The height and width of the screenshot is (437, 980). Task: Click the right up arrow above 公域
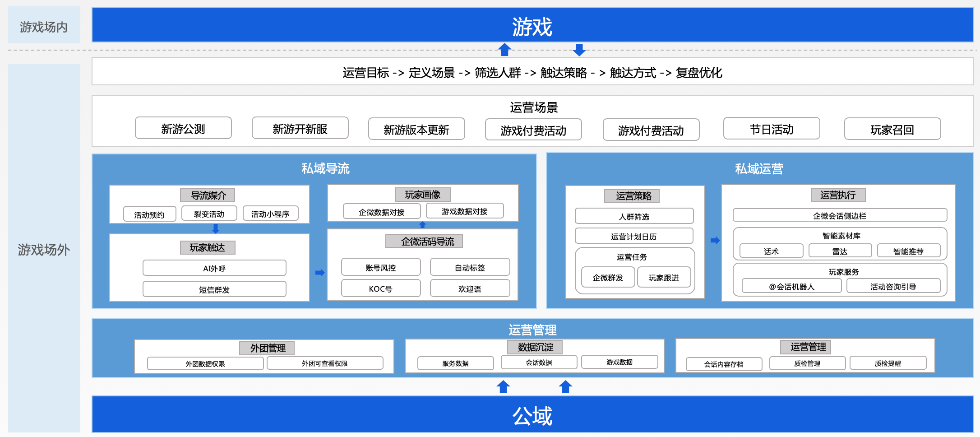click(x=565, y=386)
